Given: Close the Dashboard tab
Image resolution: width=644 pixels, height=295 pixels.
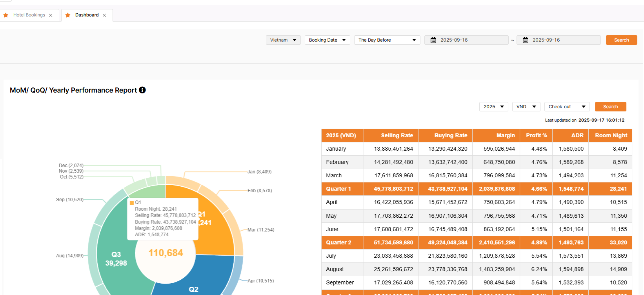Looking at the screenshot, I should pos(104,15).
